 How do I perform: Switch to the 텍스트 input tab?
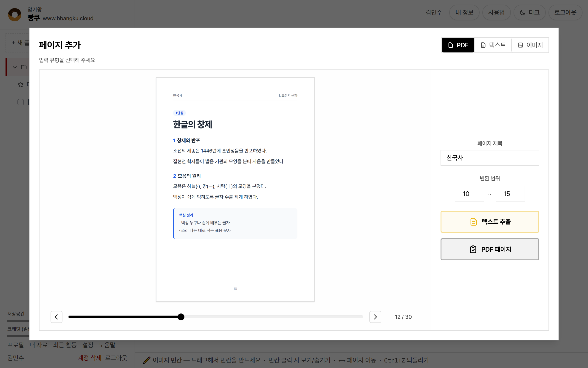(493, 45)
